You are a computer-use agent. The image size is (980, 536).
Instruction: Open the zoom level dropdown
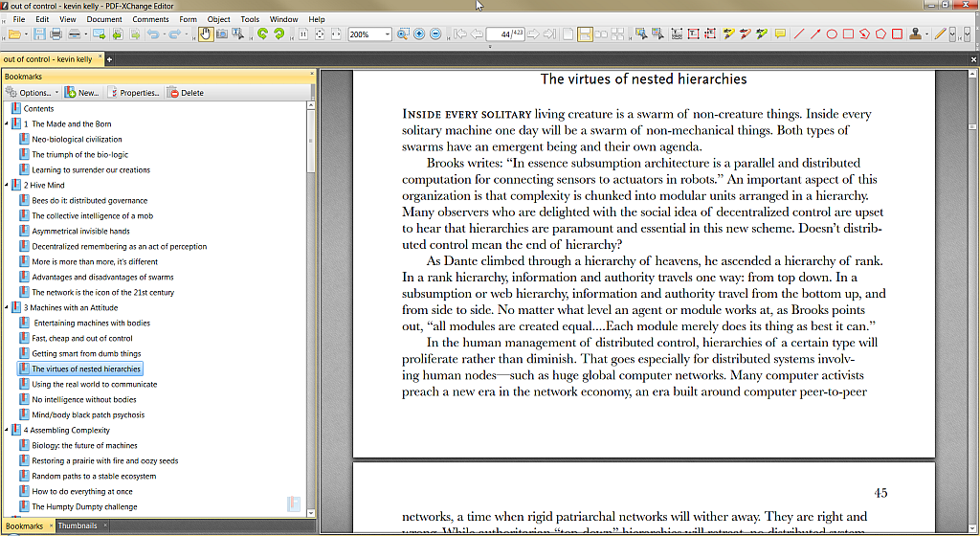(388, 34)
